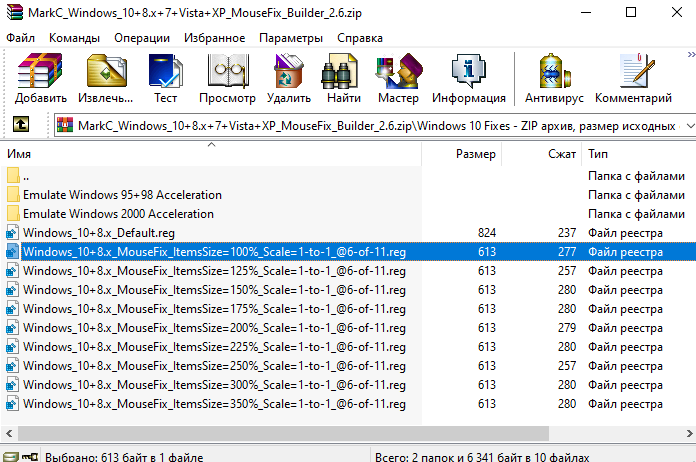Close the WinRAR window

click(677, 12)
